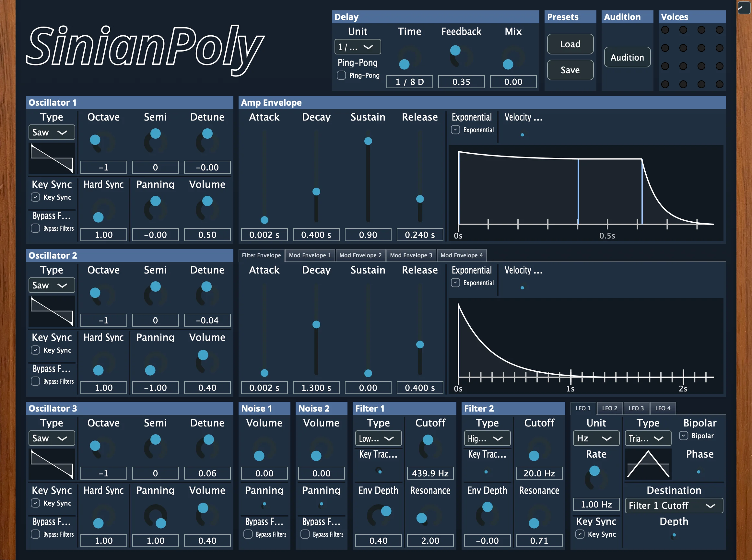Click the Filter Envelope Release slider
This screenshot has height=560, width=752.
(420, 330)
